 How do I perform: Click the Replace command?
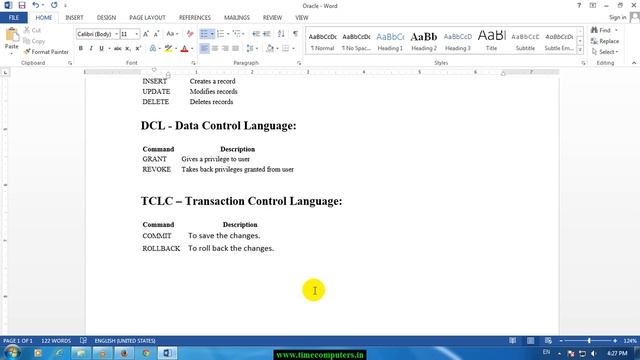coord(605,41)
